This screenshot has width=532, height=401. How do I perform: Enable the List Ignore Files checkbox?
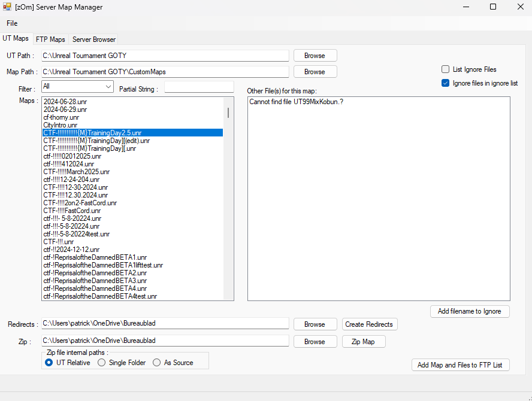(446, 69)
